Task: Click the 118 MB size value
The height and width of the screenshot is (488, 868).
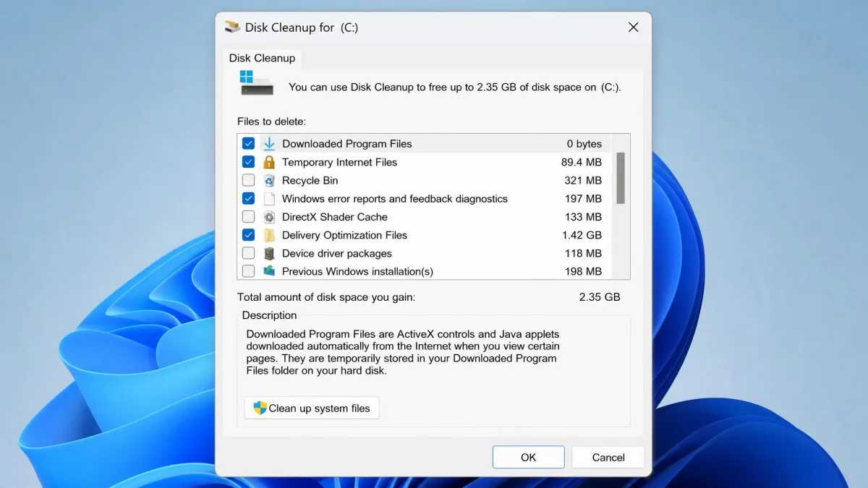Action: (583, 253)
